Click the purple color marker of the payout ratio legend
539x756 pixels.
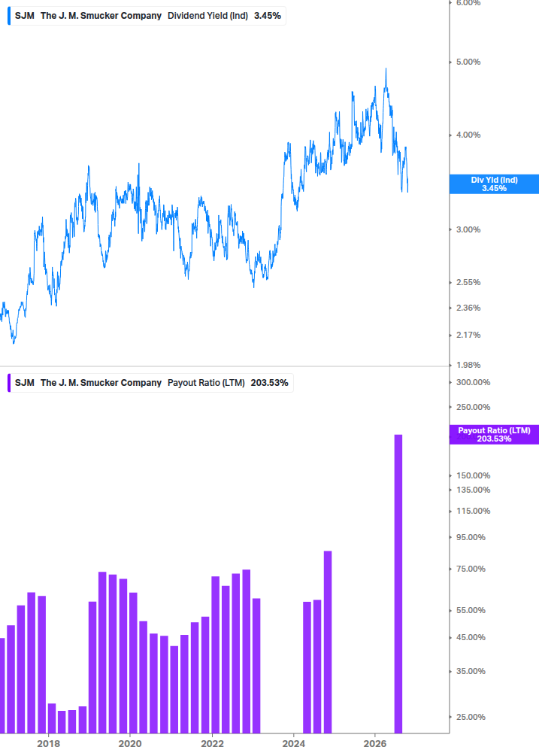(x=9, y=383)
